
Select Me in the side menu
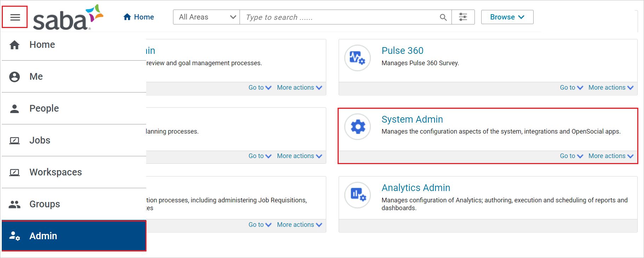pyautogui.click(x=74, y=77)
